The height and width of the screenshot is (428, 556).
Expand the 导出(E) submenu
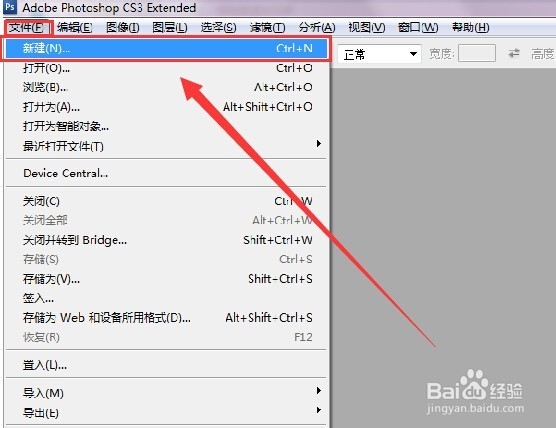point(166,413)
